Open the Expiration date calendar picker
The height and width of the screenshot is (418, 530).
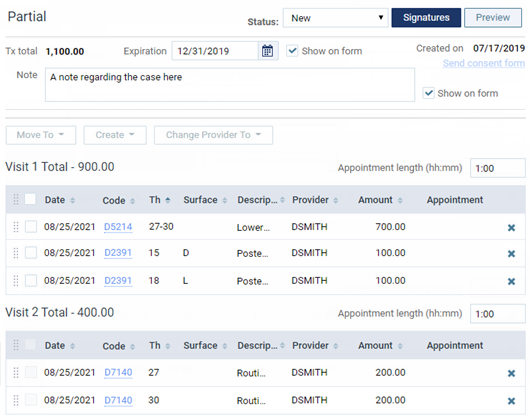coord(267,51)
